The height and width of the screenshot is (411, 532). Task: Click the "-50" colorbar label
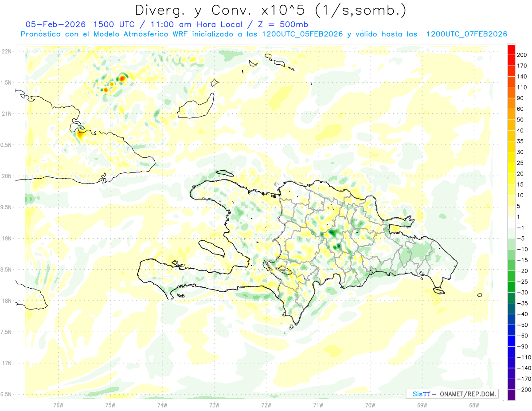click(x=522, y=325)
